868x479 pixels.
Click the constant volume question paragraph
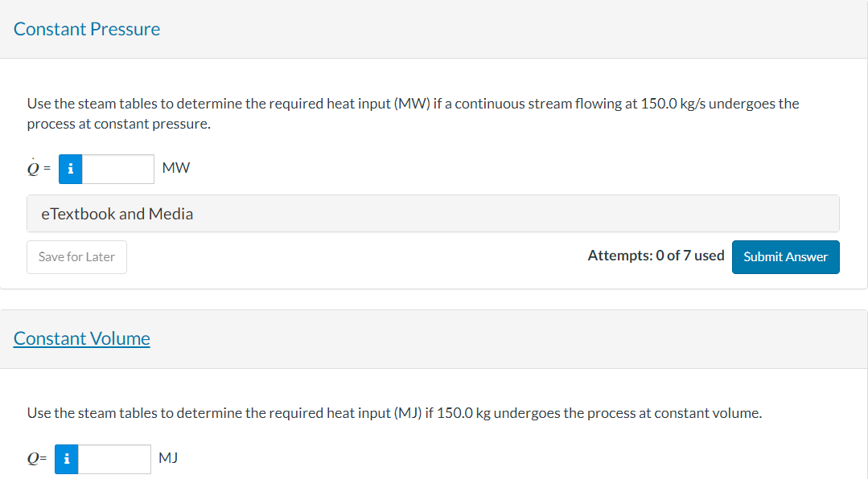tap(394, 413)
